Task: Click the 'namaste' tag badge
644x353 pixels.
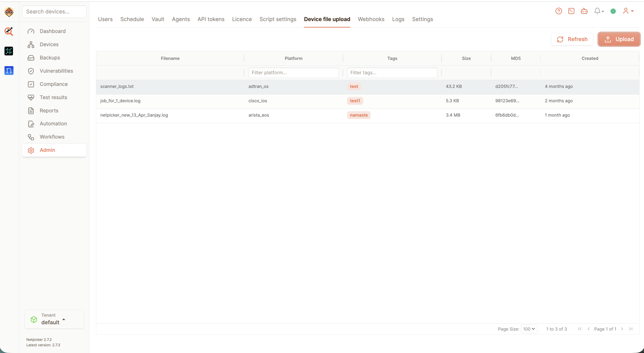Action: coord(358,115)
